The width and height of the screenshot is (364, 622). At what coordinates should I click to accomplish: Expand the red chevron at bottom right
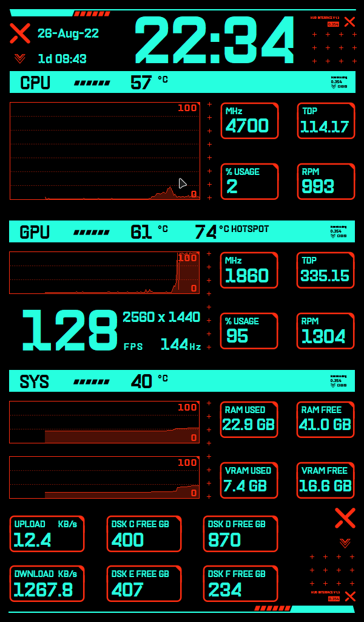345,542
